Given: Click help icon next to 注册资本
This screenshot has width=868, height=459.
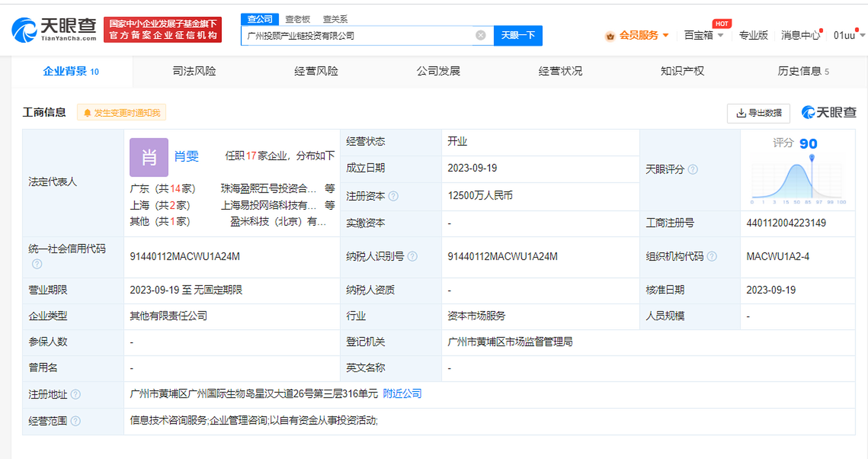Looking at the screenshot, I should pyautogui.click(x=393, y=196).
